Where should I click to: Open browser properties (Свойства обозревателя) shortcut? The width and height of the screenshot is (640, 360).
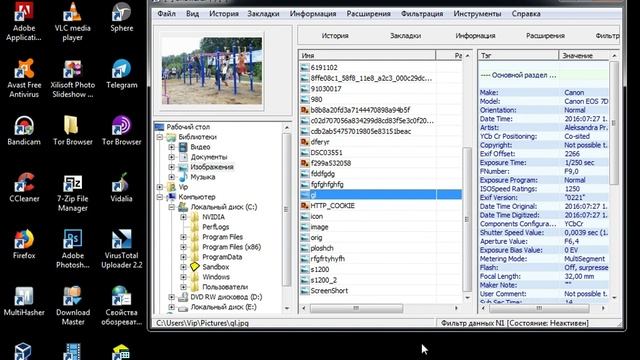(x=122, y=305)
